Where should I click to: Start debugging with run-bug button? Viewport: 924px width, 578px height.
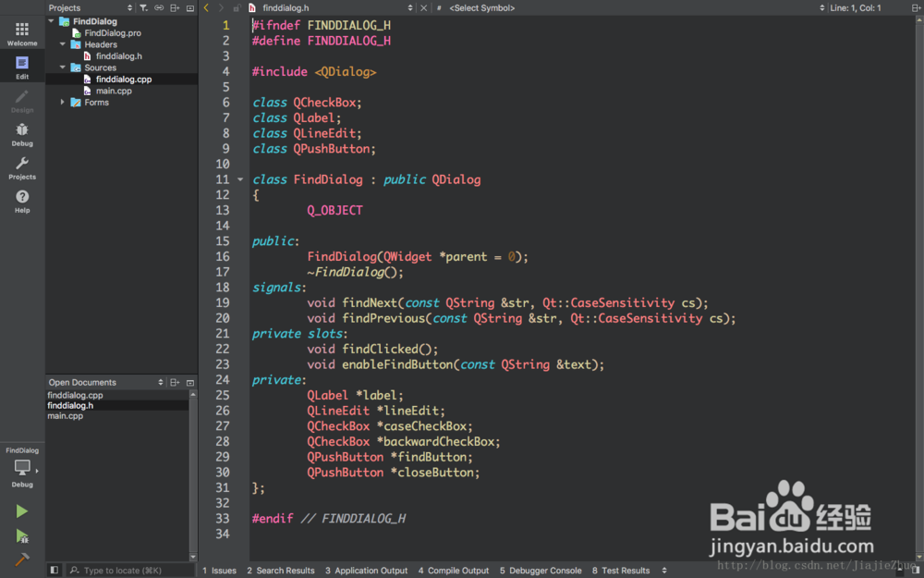(x=22, y=535)
